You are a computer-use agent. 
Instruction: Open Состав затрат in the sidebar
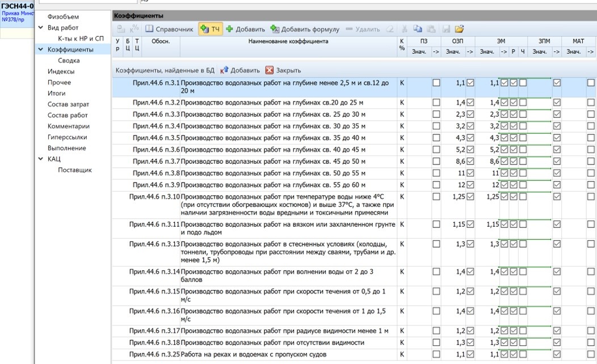tap(68, 104)
